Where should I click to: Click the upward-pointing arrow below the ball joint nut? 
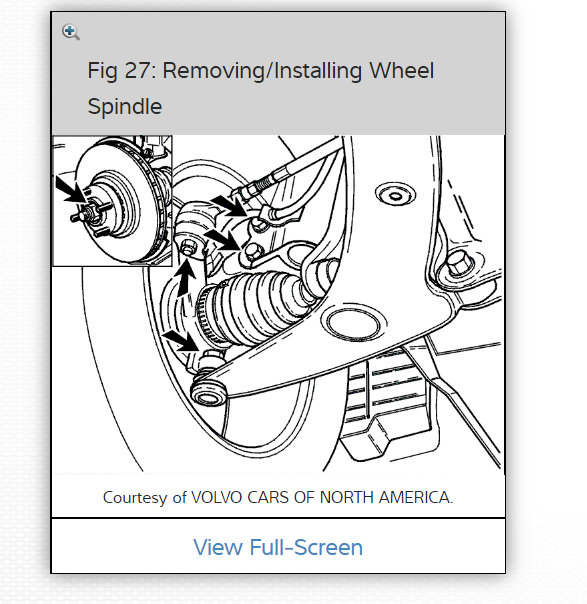coord(185,277)
